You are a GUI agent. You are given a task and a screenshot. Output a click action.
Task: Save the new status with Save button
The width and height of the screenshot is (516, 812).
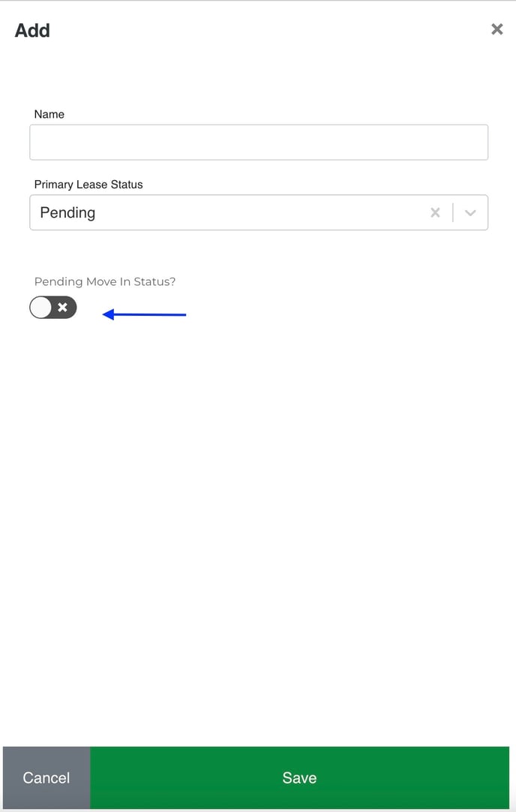(x=299, y=777)
